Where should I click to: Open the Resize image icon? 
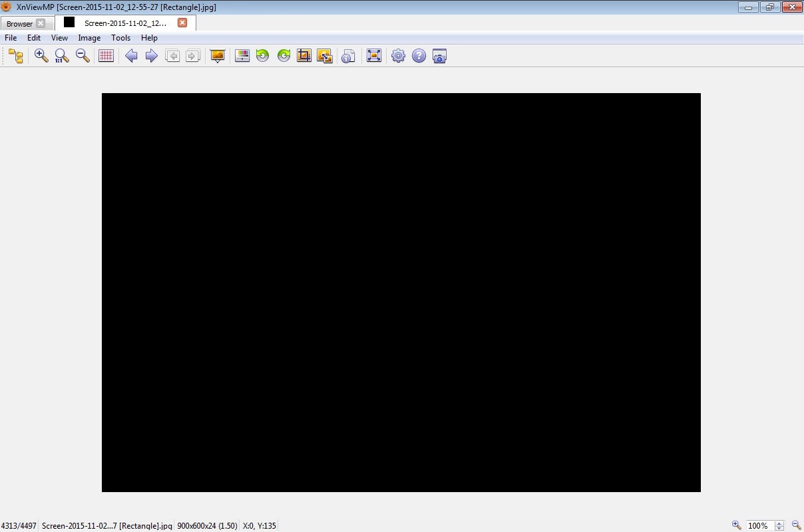pyautogui.click(x=325, y=56)
